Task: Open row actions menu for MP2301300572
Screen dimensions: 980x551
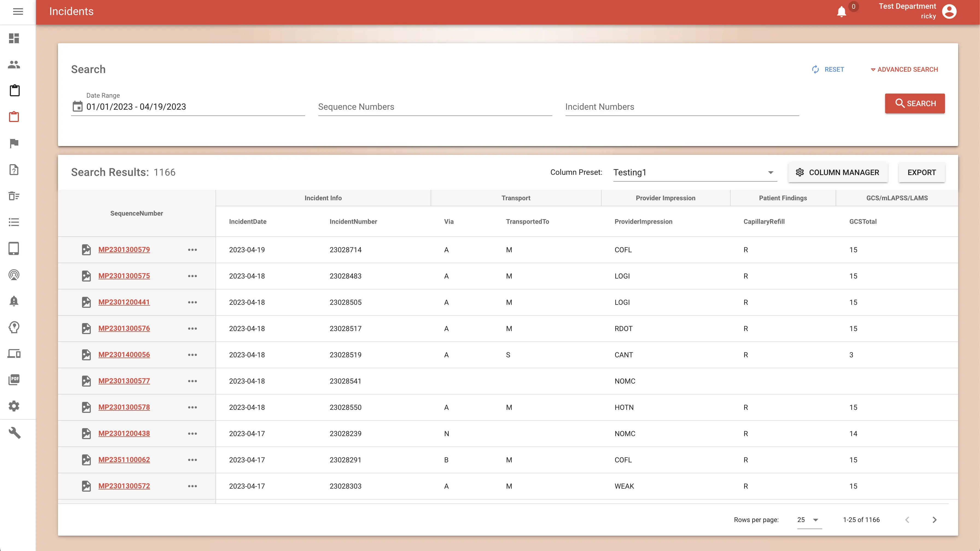Action: coord(192,486)
